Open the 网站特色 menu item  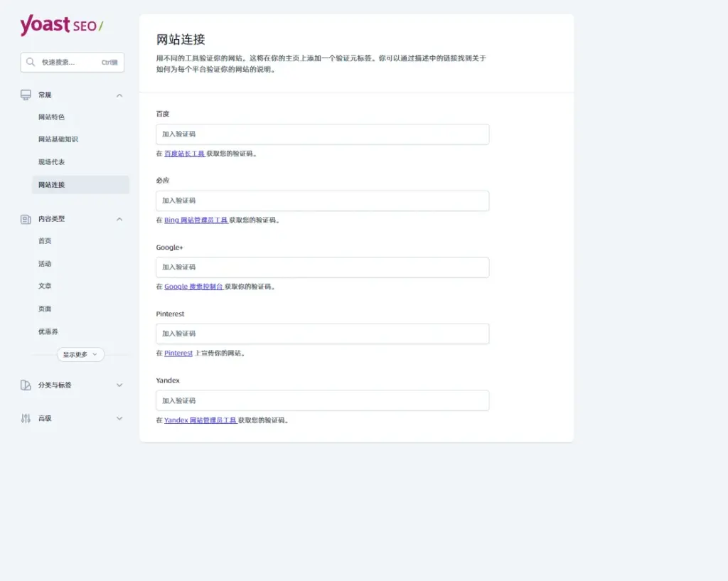[x=51, y=117]
